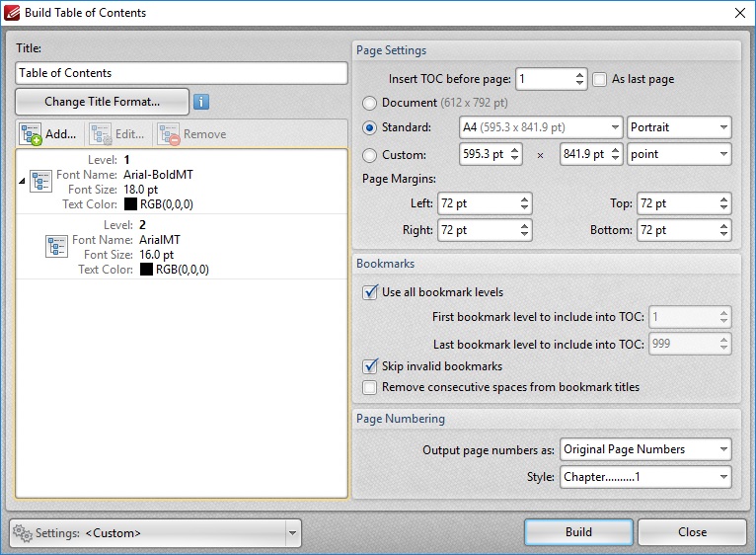Open the Portrait orientation dropdown
Screen dimensions: 756x555
tap(679, 127)
